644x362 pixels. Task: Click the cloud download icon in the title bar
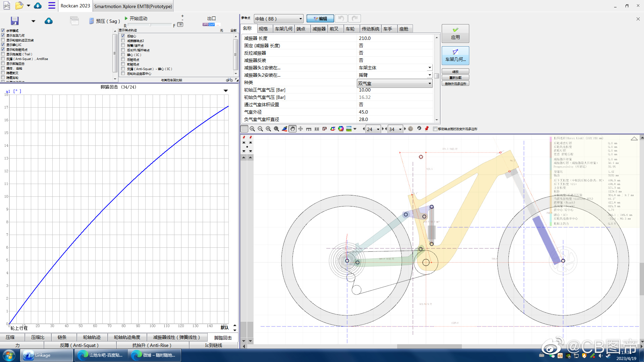pyautogui.click(x=38, y=5)
